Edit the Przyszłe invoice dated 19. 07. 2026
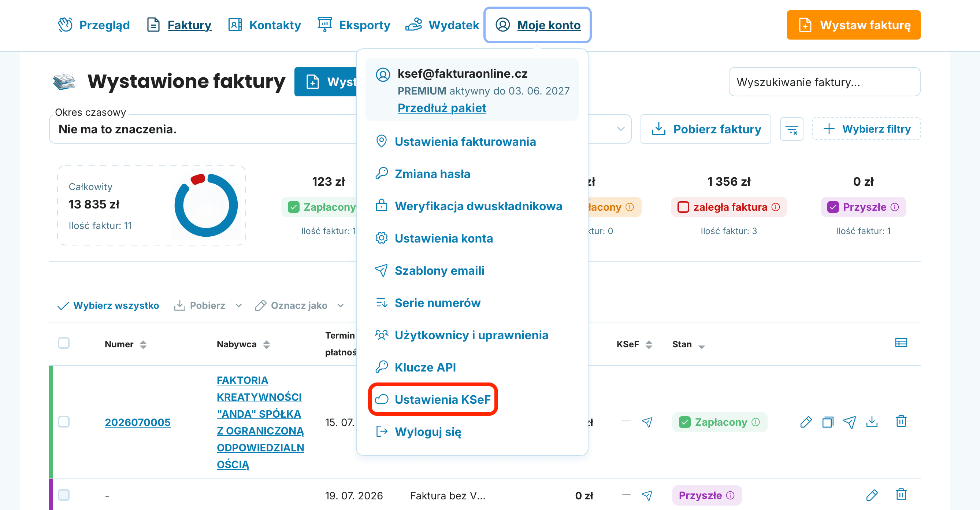Screen dimensions: 980x510 coord(872,495)
